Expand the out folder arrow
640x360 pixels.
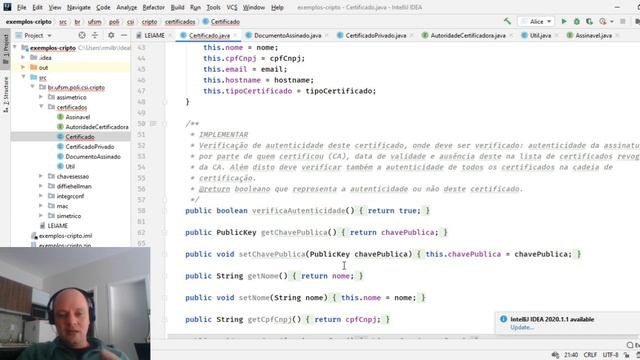pyautogui.click(x=23, y=67)
